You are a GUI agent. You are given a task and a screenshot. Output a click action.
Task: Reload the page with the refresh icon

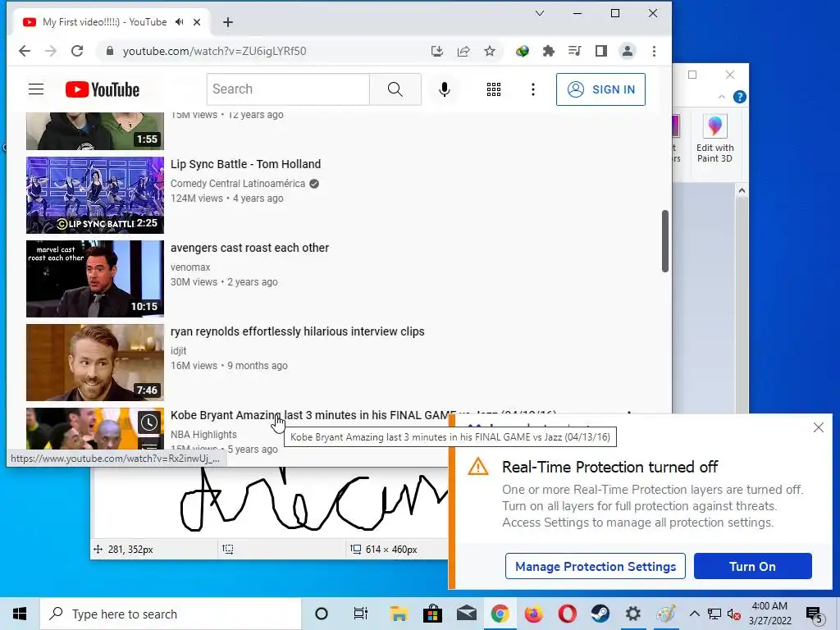pos(77,51)
